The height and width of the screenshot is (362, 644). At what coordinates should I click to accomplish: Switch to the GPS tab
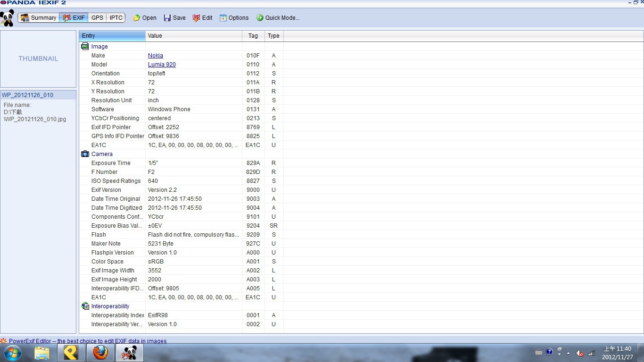[97, 18]
